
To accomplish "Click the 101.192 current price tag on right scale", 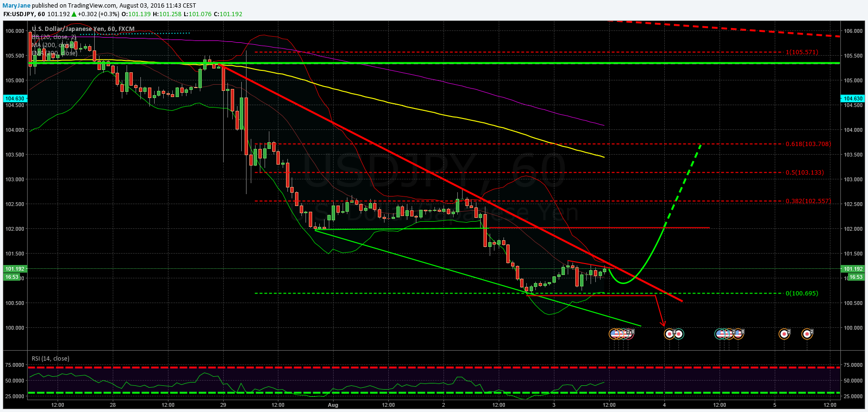I will pyautogui.click(x=853, y=269).
